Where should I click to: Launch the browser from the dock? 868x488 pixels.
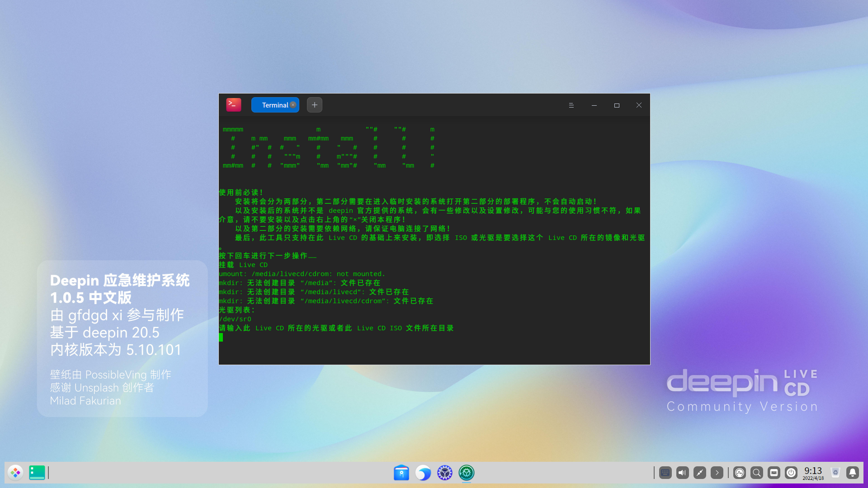(x=423, y=473)
